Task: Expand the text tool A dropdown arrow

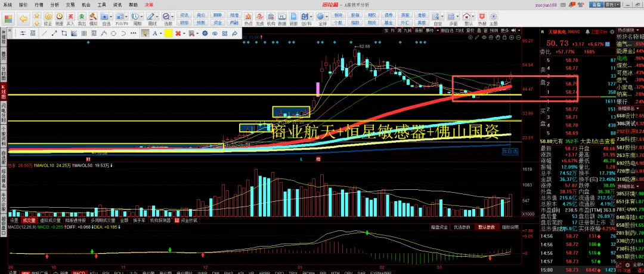Action: 160,33
